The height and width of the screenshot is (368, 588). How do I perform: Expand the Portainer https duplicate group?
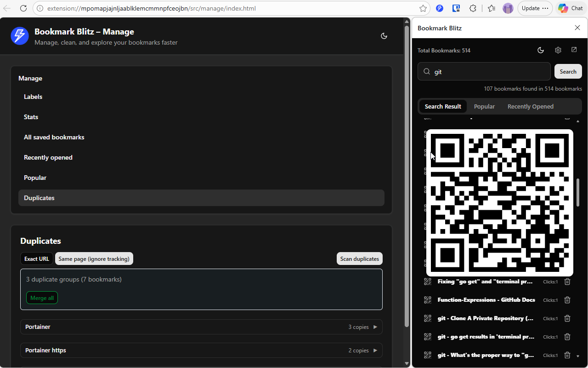pos(201,351)
